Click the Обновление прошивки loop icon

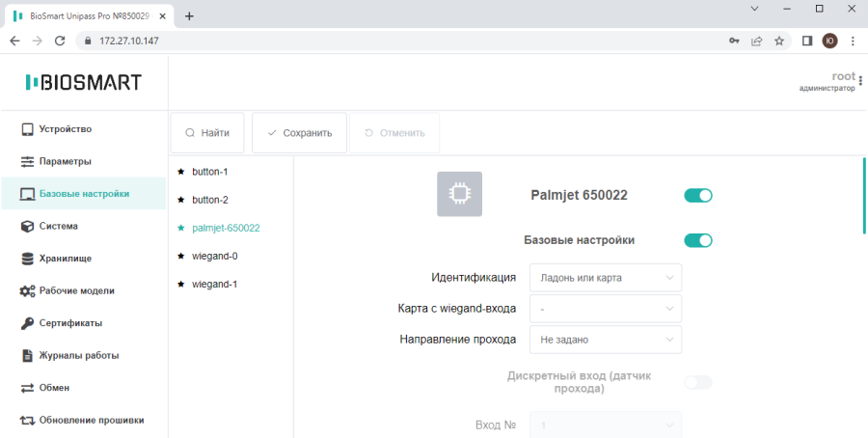click(x=27, y=421)
